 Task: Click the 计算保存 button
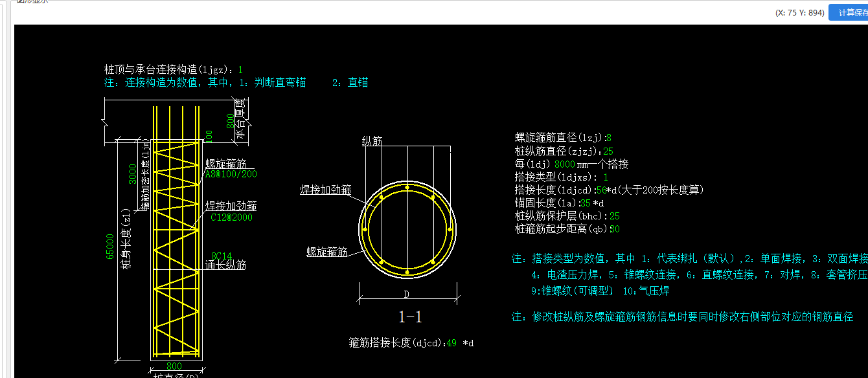tap(849, 12)
